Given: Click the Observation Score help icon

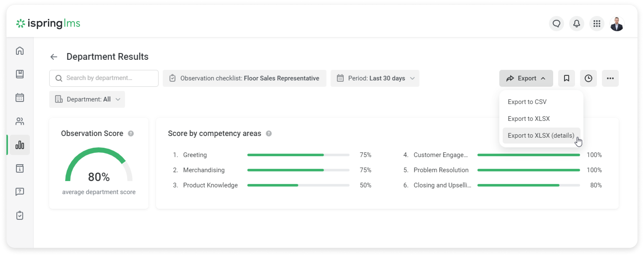Looking at the screenshot, I should point(131,133).
